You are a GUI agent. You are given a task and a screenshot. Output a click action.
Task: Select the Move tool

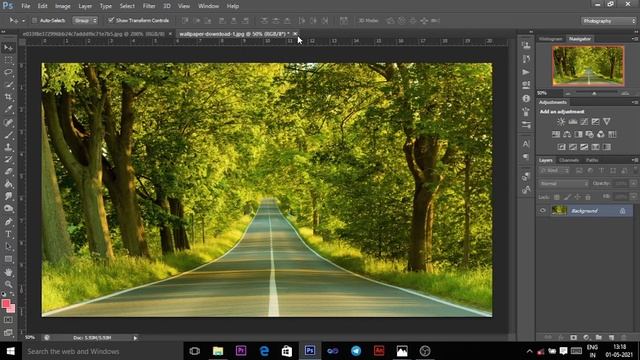click(x=8, y=48)
